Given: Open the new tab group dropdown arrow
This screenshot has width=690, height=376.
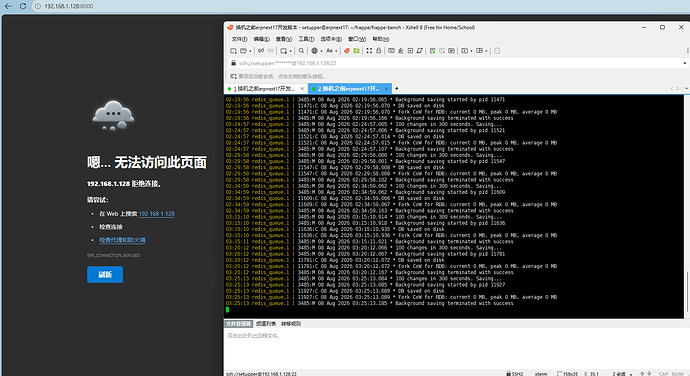Looking at the screenshot, I should [471, 51].
